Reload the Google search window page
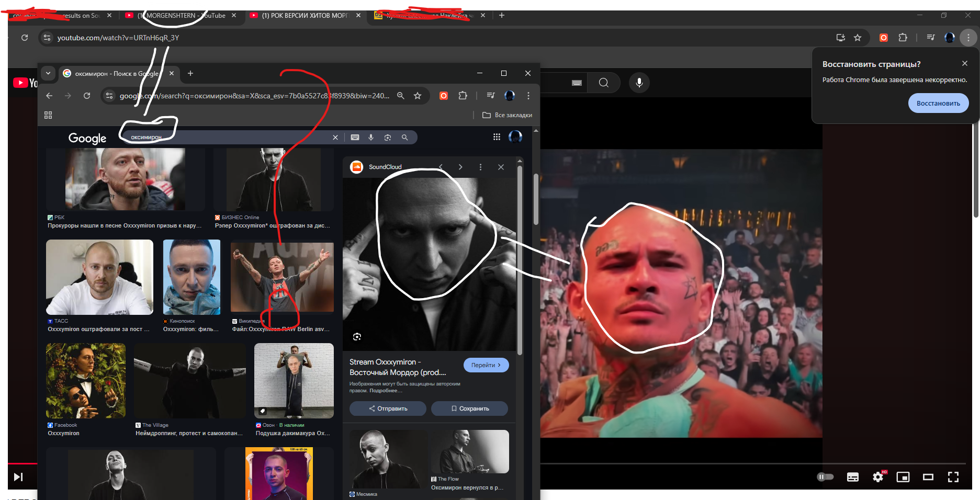This screenshot has height=500, width=980. coord(87,96)
